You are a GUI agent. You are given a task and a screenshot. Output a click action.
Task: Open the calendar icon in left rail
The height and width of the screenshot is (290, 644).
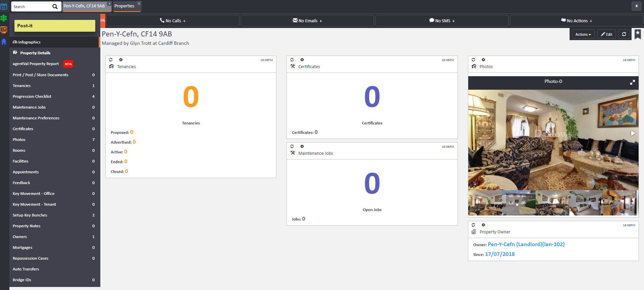tap(4, 6)
